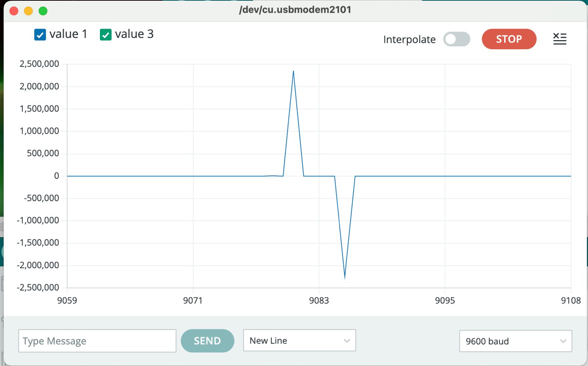
Task: Click the yellow minimize traffic light
Action: (x=28, y=11)
